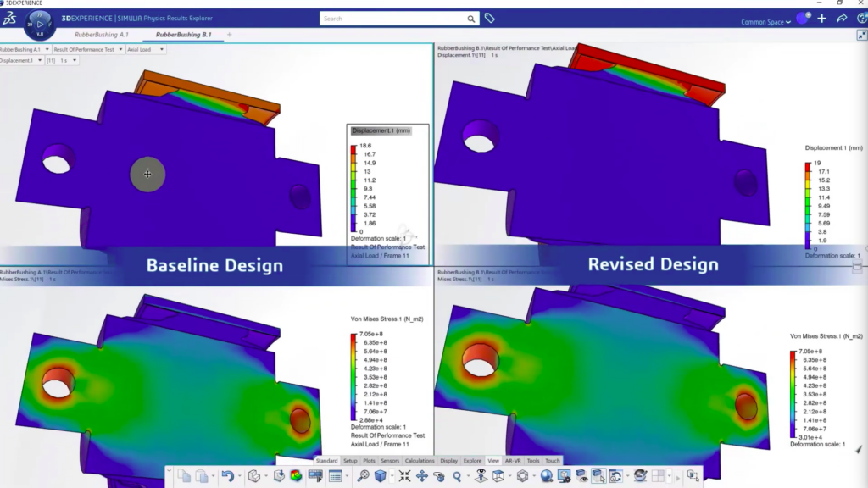Click the contour plot color icon
868x488 pixels.
(296, 476)
